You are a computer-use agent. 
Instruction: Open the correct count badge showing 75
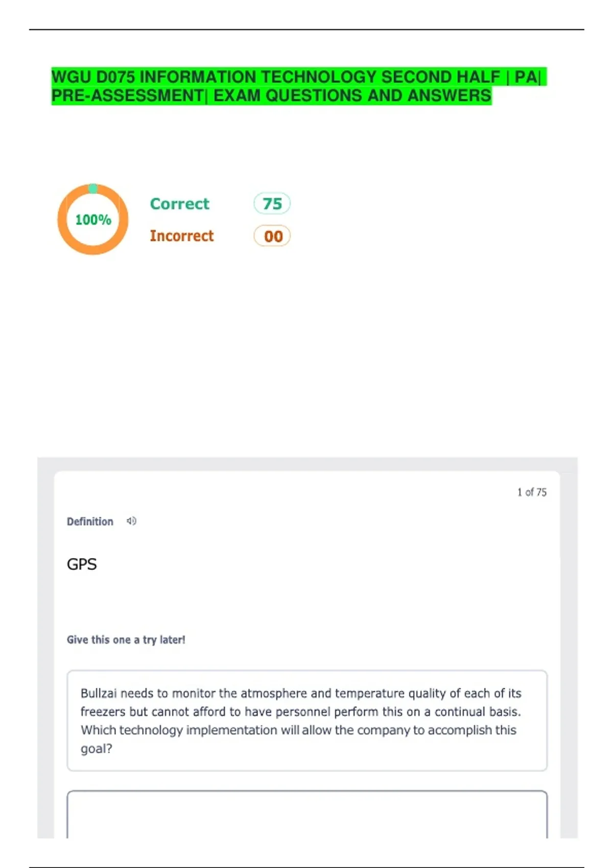coord(272,204)
